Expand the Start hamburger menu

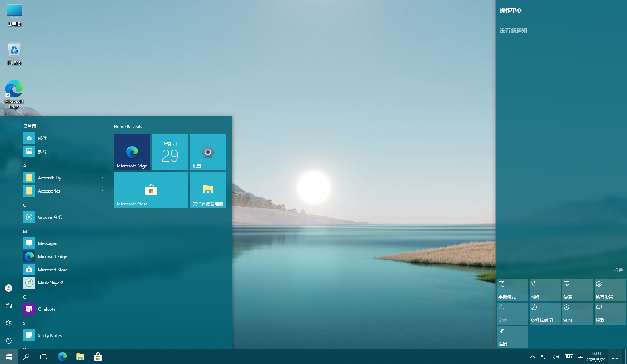(9, 126)
